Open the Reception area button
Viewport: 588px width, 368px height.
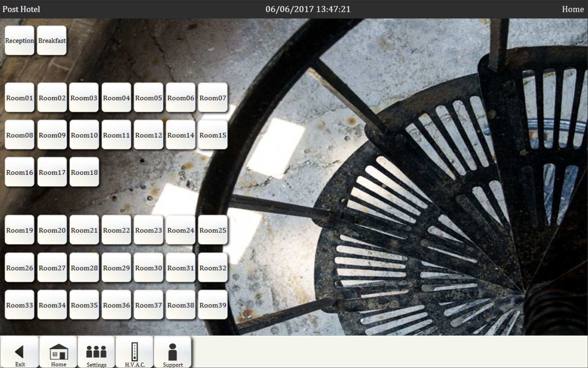[x=19, y=40]
